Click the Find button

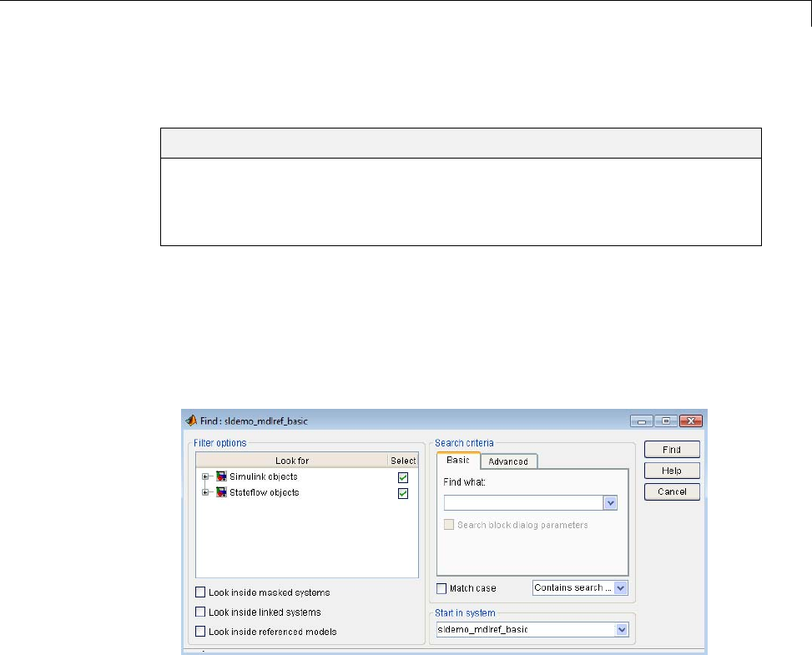coord(672,450)
